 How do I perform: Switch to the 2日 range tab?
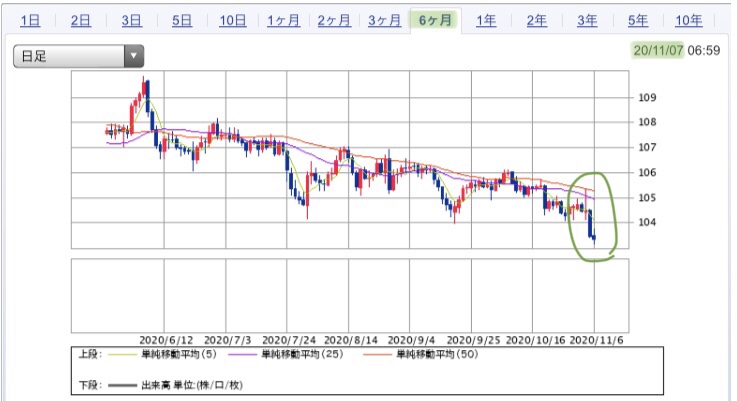(x=80, y=21)
